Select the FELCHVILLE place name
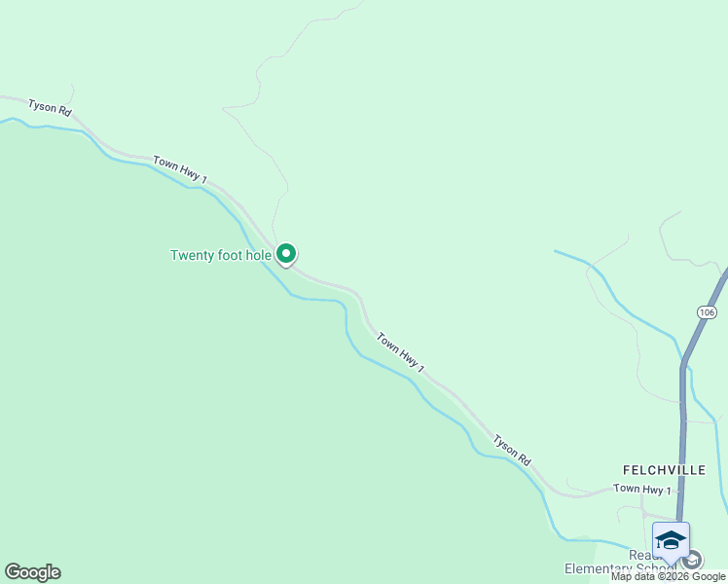The height and width of the screenshot is (584, 728). 664,471
